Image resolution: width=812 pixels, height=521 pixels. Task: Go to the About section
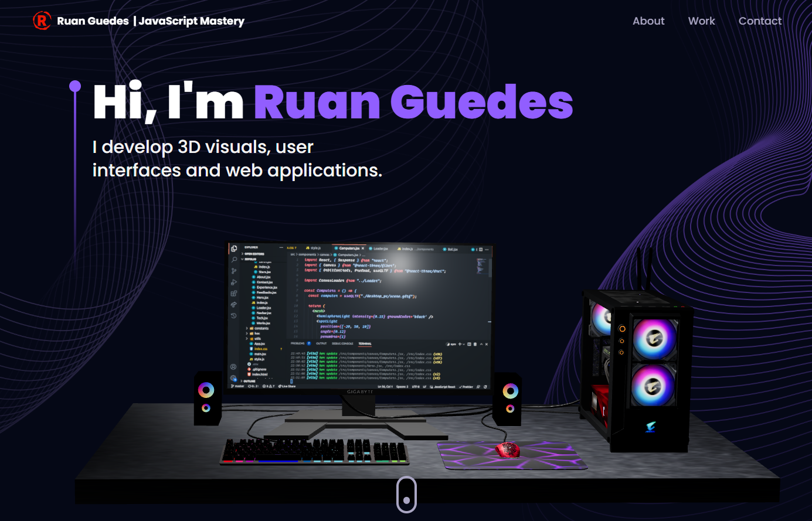coord(648,21)
